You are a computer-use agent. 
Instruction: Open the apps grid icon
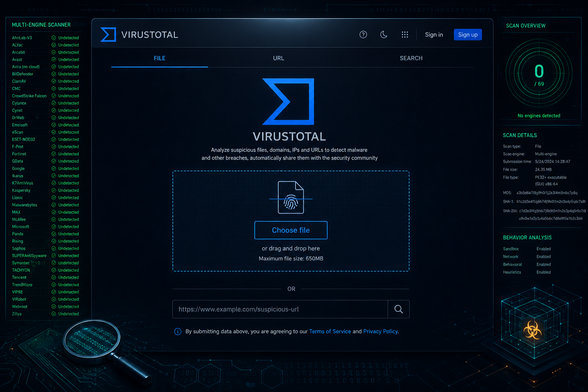[405, 34]
